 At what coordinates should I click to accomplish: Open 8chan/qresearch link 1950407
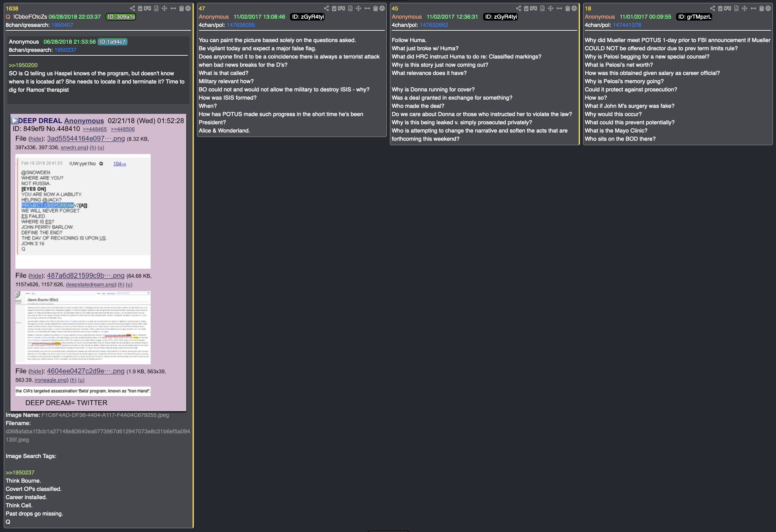click(62, 25)
